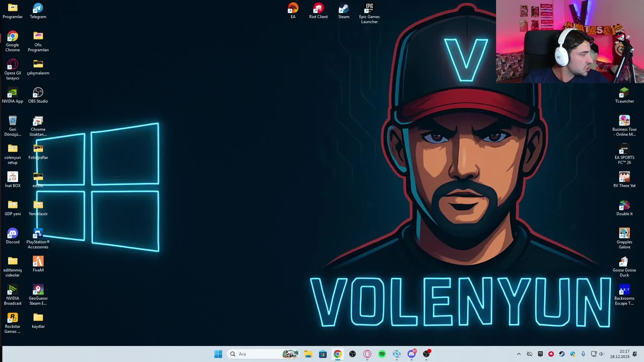Open the volenyun setup folder
The height and width of the screenshot is (362, 644).
[13, 154]
